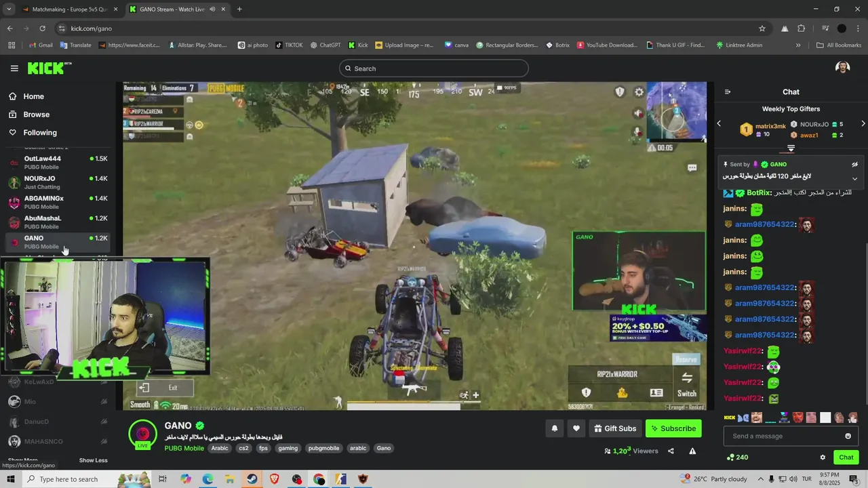Open chat settings gear
This screenshot has height=488, width=868.
823,457
